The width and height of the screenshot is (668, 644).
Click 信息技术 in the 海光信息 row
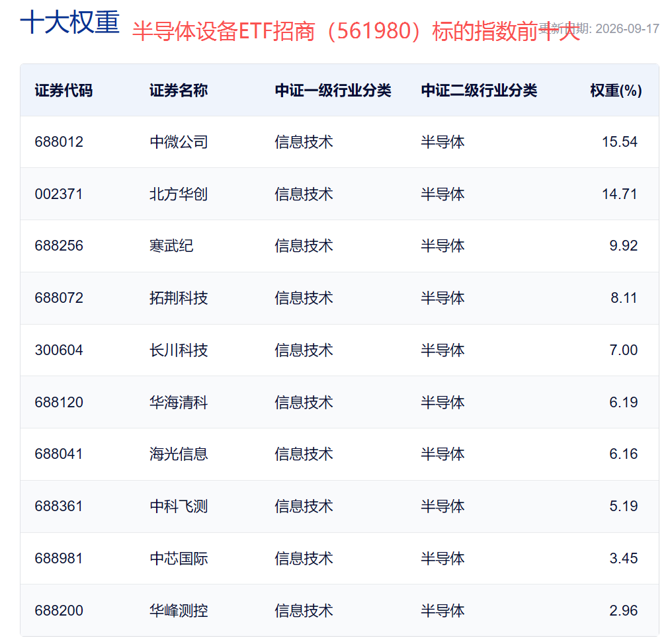click(x=304, y=454)
